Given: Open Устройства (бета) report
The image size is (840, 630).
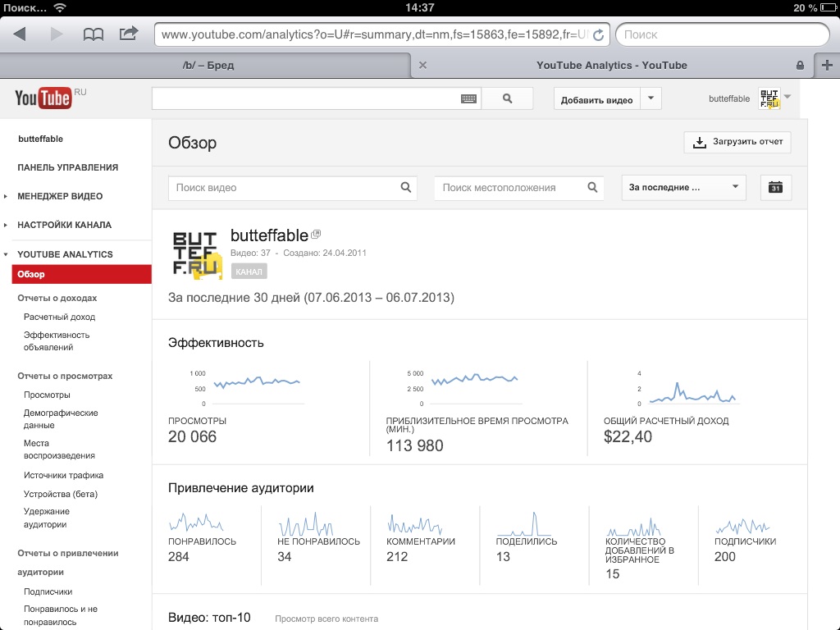Looking at the screenshot, I should pyautogui.click(x=61, y=494).
